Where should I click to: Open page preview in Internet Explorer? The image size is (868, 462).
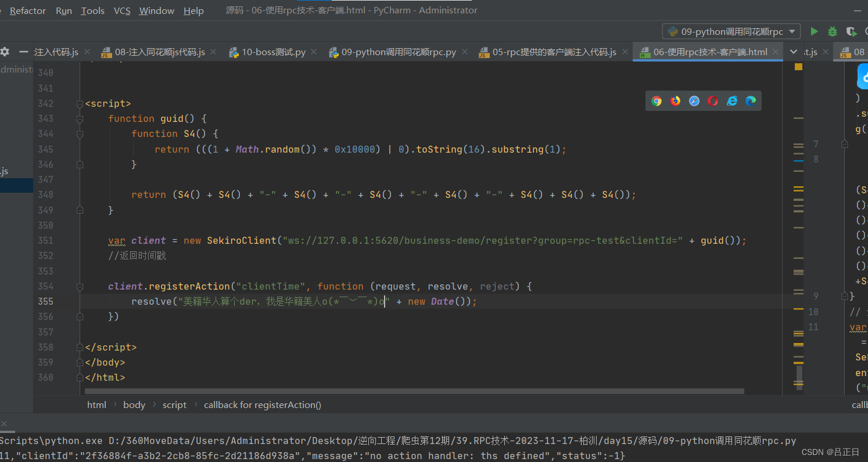[x=732, y=101]
